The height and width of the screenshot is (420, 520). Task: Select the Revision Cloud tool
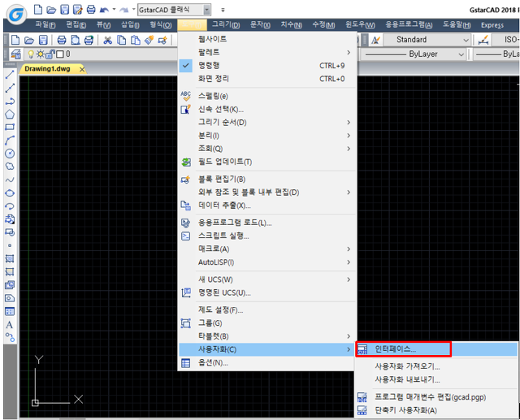click(10, 167)
